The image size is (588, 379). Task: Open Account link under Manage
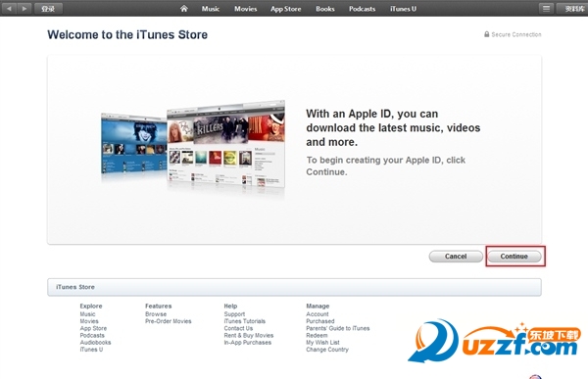[318, 314]
